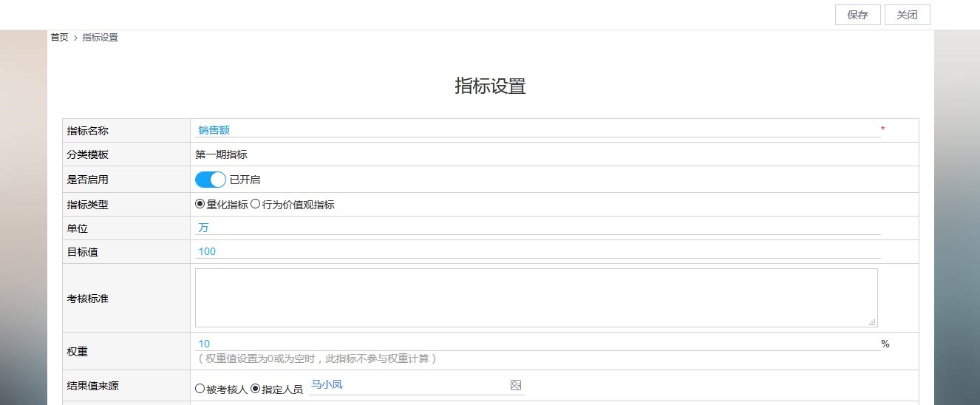Select the 被考核人 radio button
980x405 pixels.
pos(200,389)
